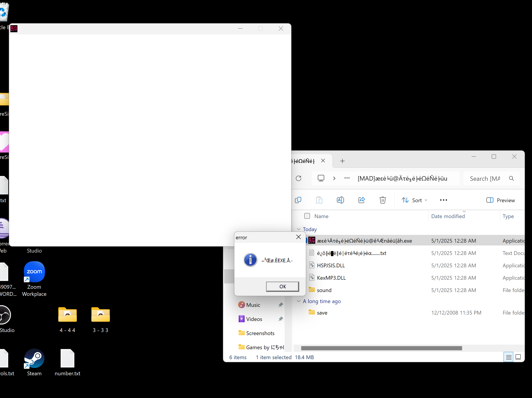Open the Sort dropdown menu
The image size is (532, 398).
click(414, 200)
